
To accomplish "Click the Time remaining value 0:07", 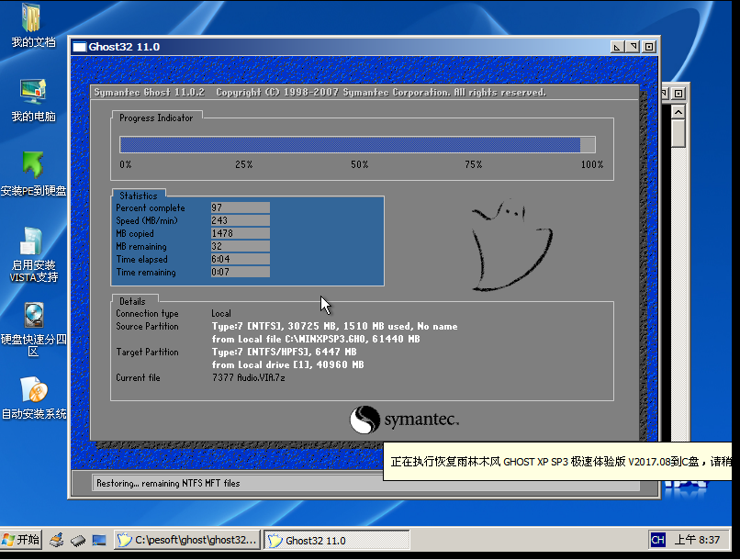I will tap(241, 272).
